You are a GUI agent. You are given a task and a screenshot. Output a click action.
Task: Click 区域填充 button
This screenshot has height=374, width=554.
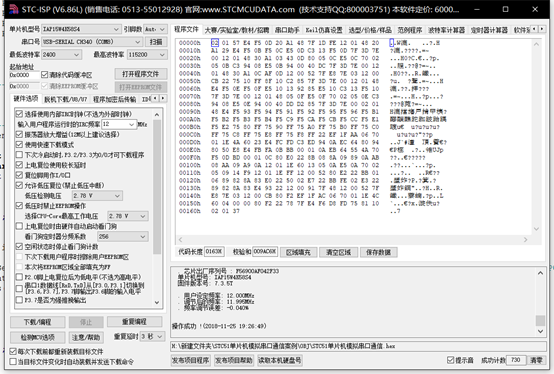pos(298,252)
